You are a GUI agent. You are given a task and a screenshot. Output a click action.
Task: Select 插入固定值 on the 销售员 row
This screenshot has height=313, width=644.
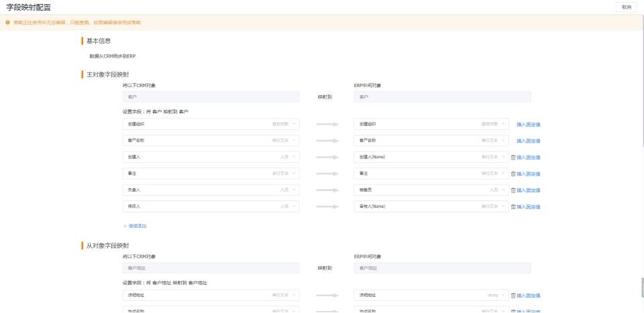pos(528,190)
